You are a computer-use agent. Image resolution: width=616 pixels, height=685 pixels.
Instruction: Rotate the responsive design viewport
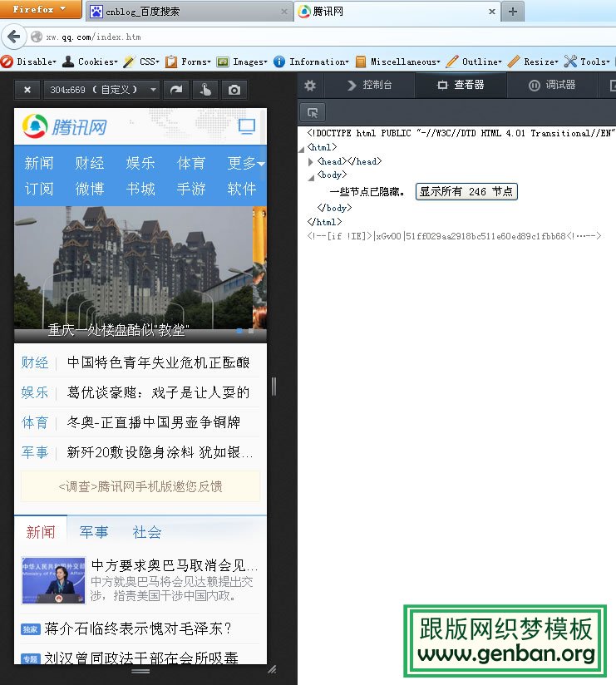coord(176,90)
